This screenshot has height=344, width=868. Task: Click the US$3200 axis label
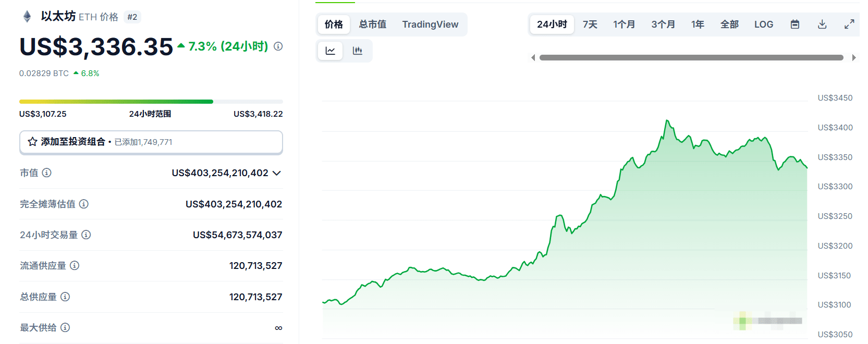(835, 246)
